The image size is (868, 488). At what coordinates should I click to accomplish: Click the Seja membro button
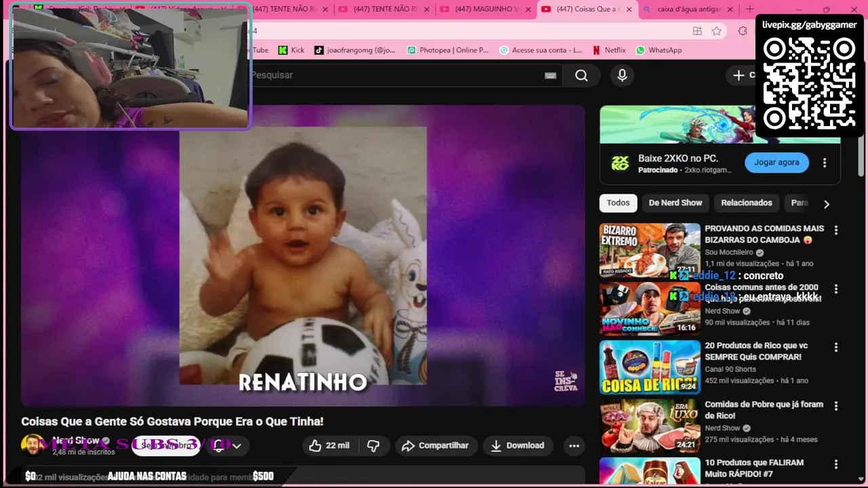click(x=166, y=445)
